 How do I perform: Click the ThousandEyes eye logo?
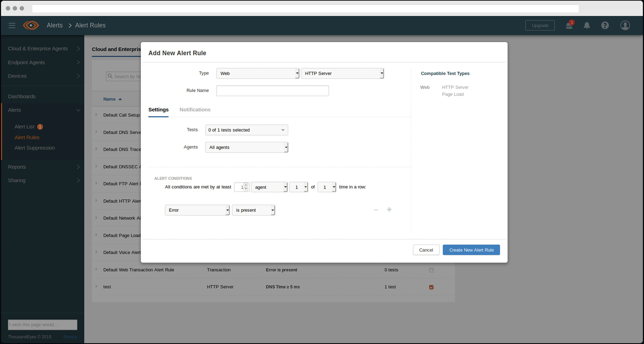[x=31, y=25]
